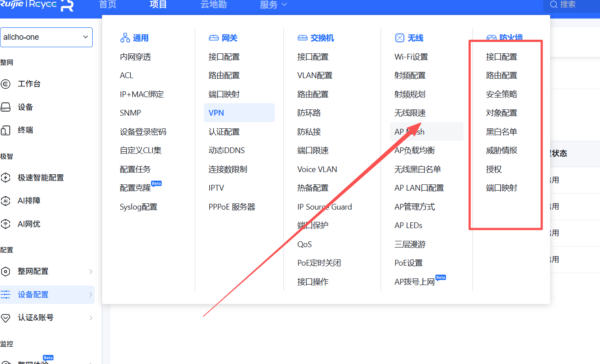Image resolution: width=600 pixels, height=364 pixels.
Task: Click the AI排障 troubleshooting icon
Action: (6, 201)
